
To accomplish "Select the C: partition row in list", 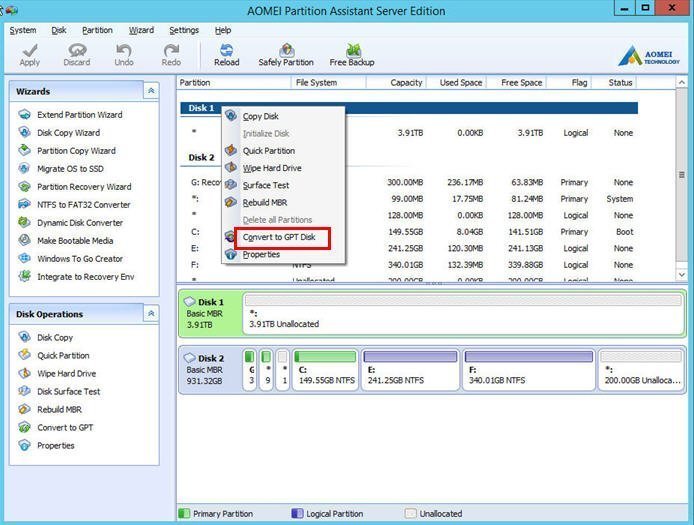I will [x=409, y=232].
